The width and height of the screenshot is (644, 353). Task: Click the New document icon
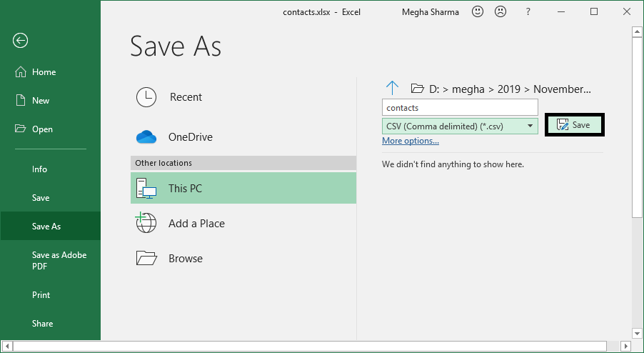coord(20,100)
